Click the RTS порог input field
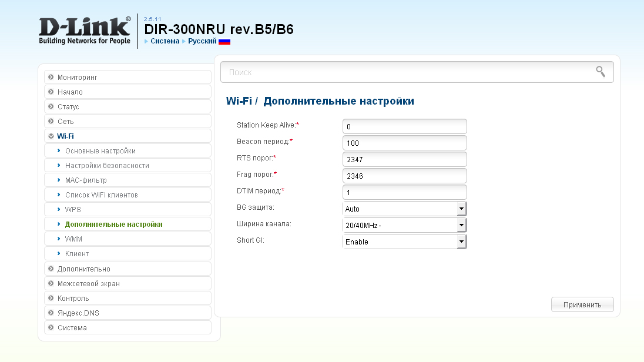 404,159
